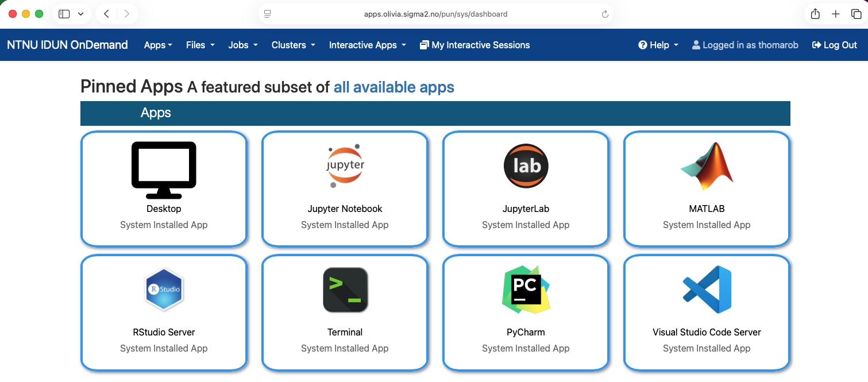Viewport: 868px width, 382px height.
Task: Open the RStudio Server icon
Action: point(164,290)
